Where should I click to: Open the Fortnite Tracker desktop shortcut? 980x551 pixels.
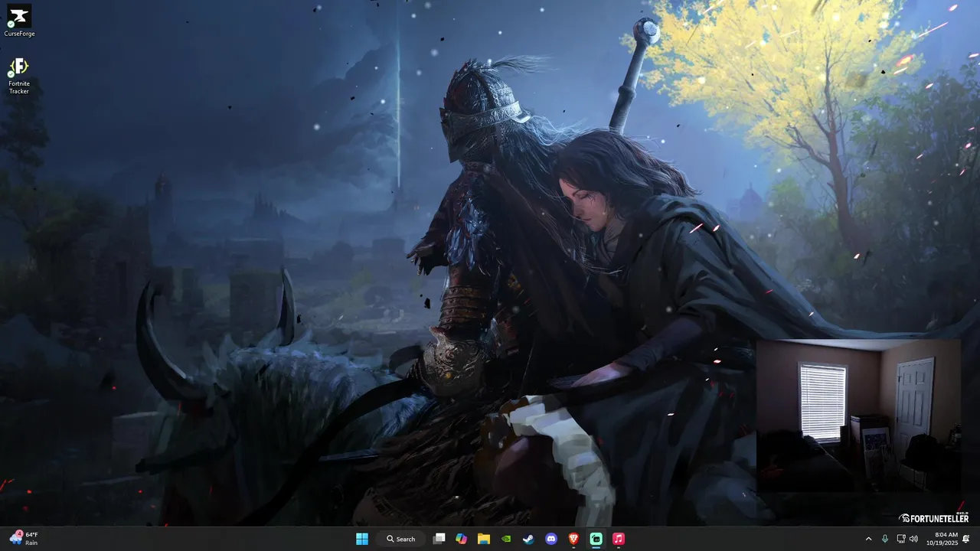(x=19, y=76)
